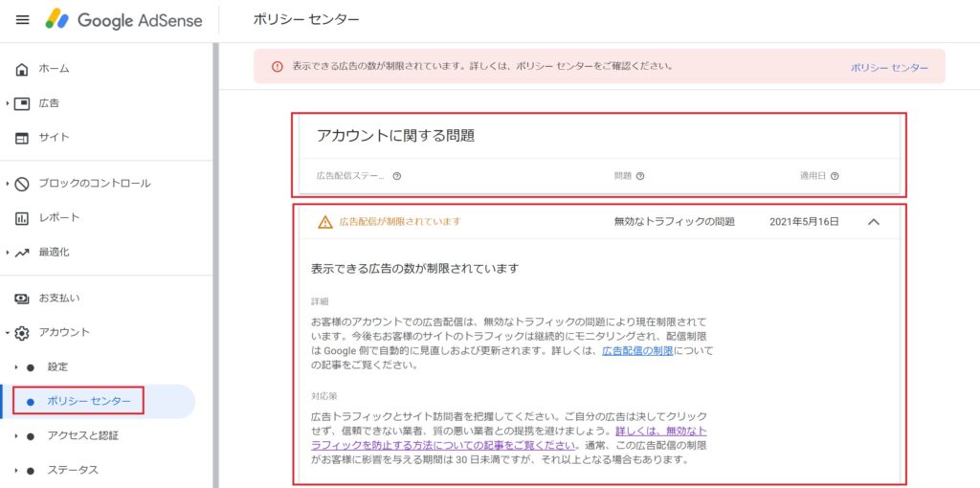Open お支払い in the sidebar
Screen dimensions: 980x488
coord(59,299)
